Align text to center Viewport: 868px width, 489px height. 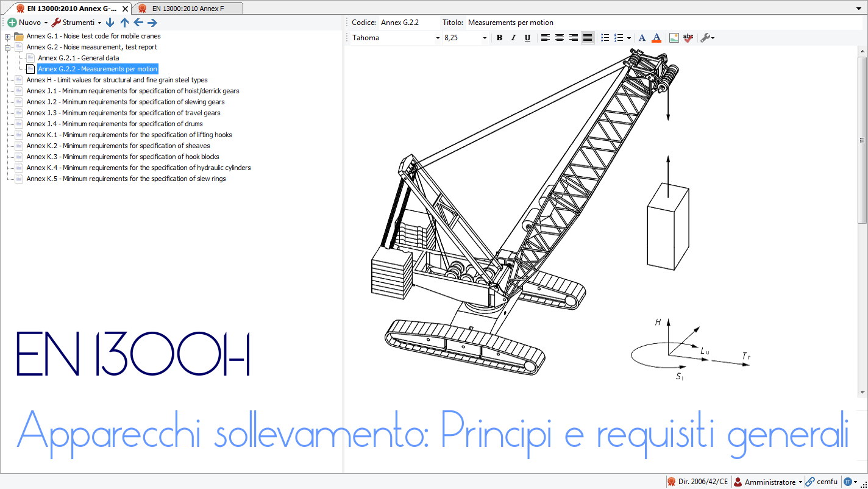click(559, 38)
